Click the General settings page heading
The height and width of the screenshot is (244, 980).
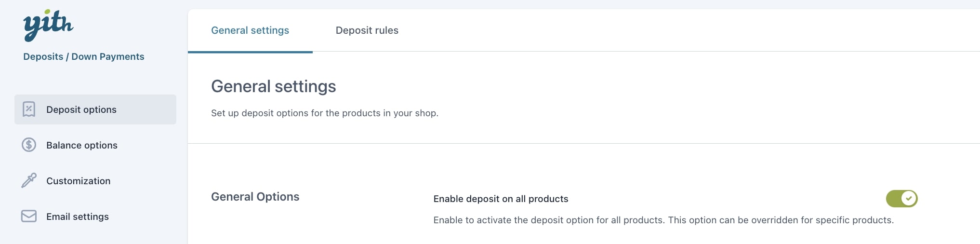[274, 86]
